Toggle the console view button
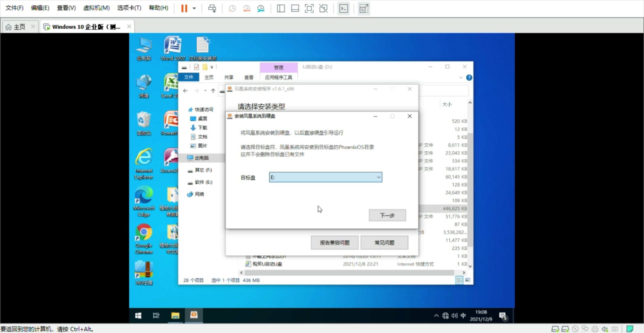The image size is (644, 333). pos(344,8)
